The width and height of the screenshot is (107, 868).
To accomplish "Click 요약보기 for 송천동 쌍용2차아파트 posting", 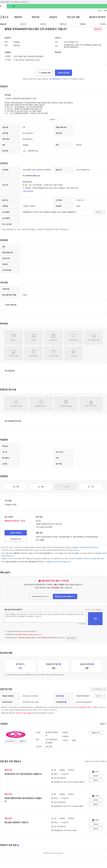I will coord(96,800).
